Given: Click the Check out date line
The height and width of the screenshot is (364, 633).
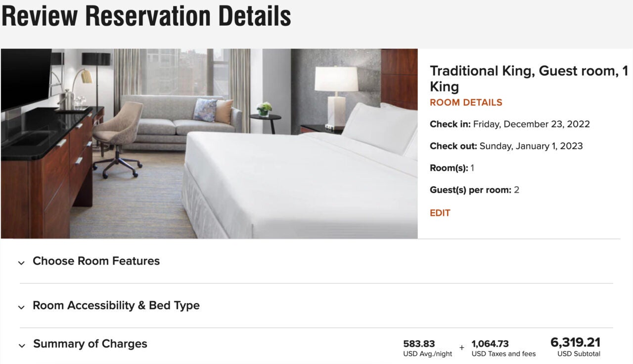Looking at the screenshot, I should pos(506,146).
